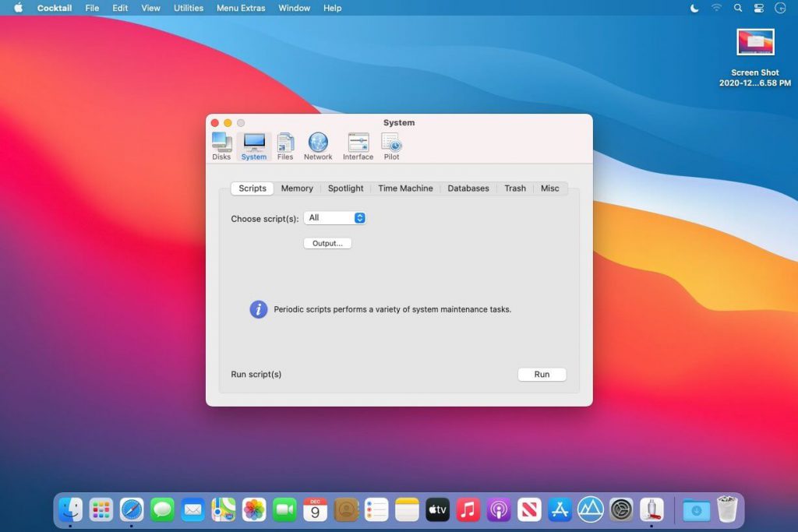Image resolution: width=798 pixels, height=532 pixels.
Task: Go to the Spotlight tab
Action: [345, 188]
